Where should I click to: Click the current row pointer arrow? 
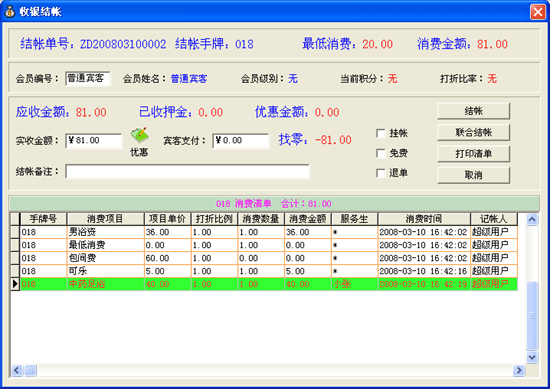(x=15, y=284)
